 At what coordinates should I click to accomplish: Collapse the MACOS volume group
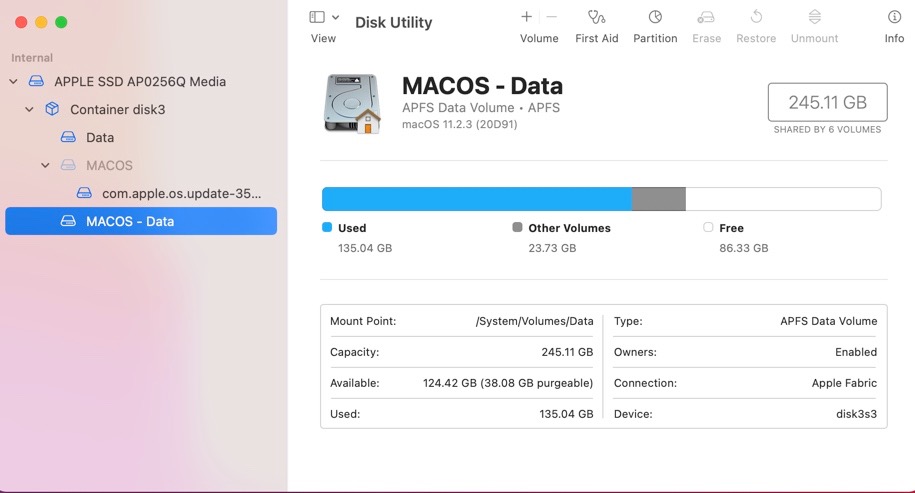[x=45, y=166]
